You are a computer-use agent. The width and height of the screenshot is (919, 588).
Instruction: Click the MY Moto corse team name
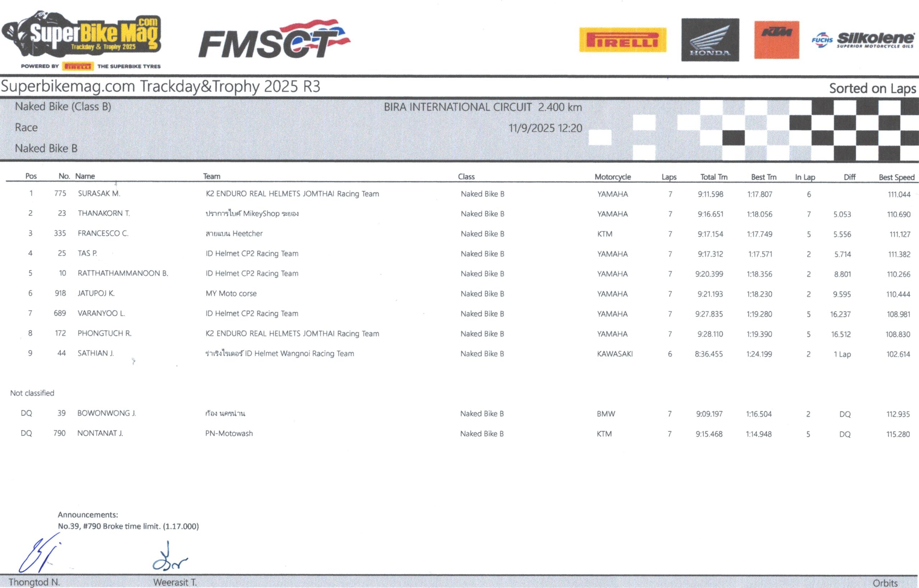coord(231,293)
